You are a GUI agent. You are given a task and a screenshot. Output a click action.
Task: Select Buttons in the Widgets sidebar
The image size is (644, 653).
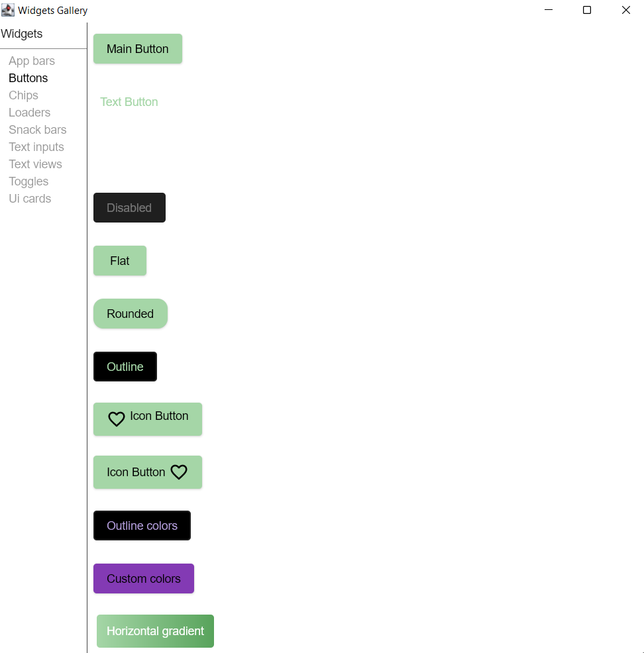[28, 77]
